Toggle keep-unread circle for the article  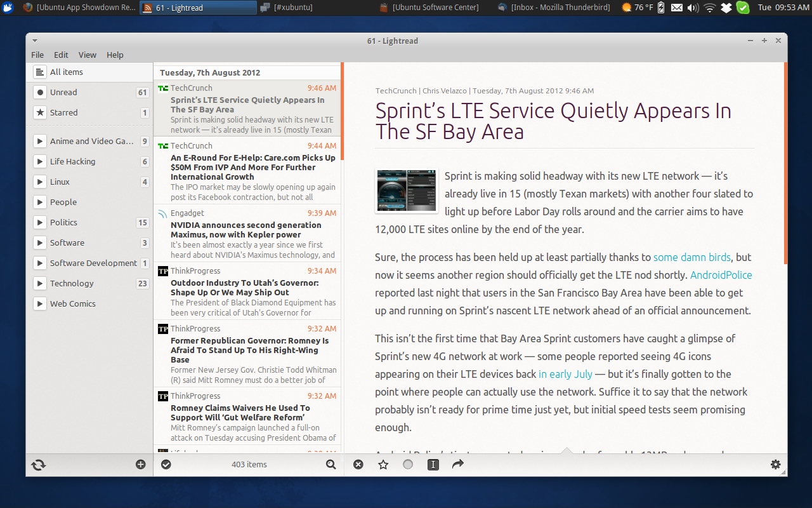click(x=408, y=464)
